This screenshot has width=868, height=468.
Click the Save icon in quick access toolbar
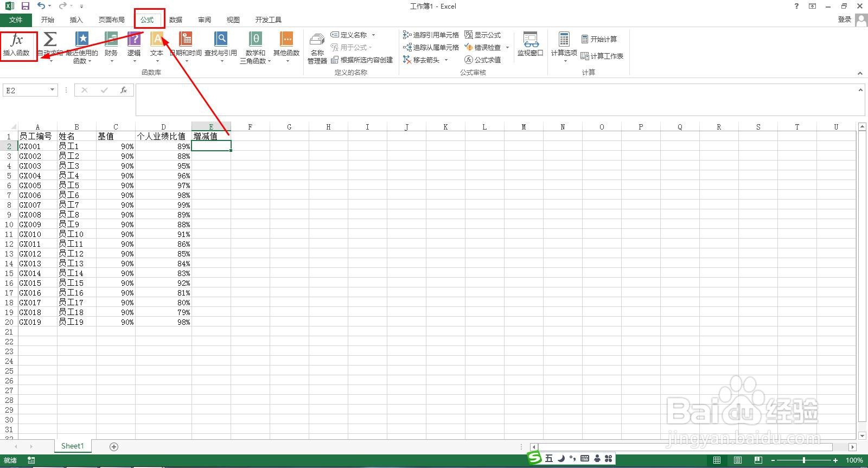point(25,6)
